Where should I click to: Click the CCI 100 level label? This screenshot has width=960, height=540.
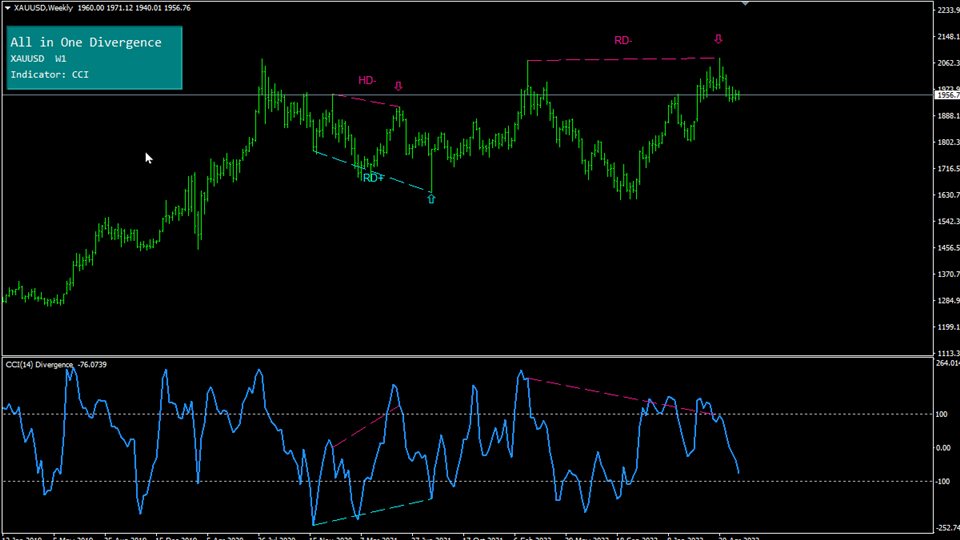click(942, 414)
